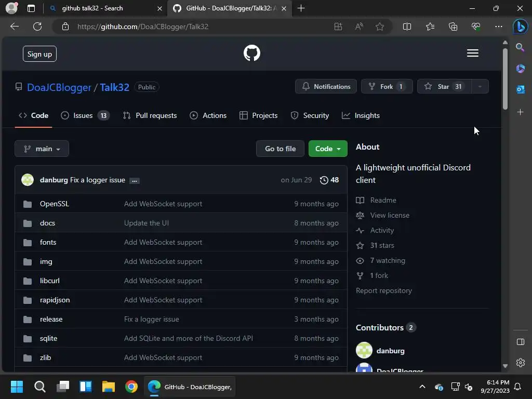Click the GitHub Octocat logo

pyautogui.click(x=252, y=54)
